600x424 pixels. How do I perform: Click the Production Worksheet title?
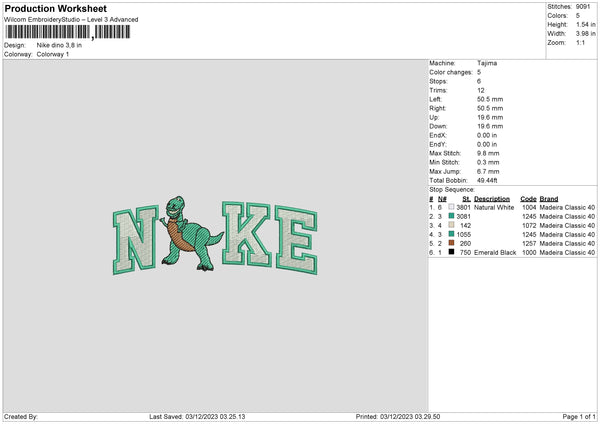(55, 8)
